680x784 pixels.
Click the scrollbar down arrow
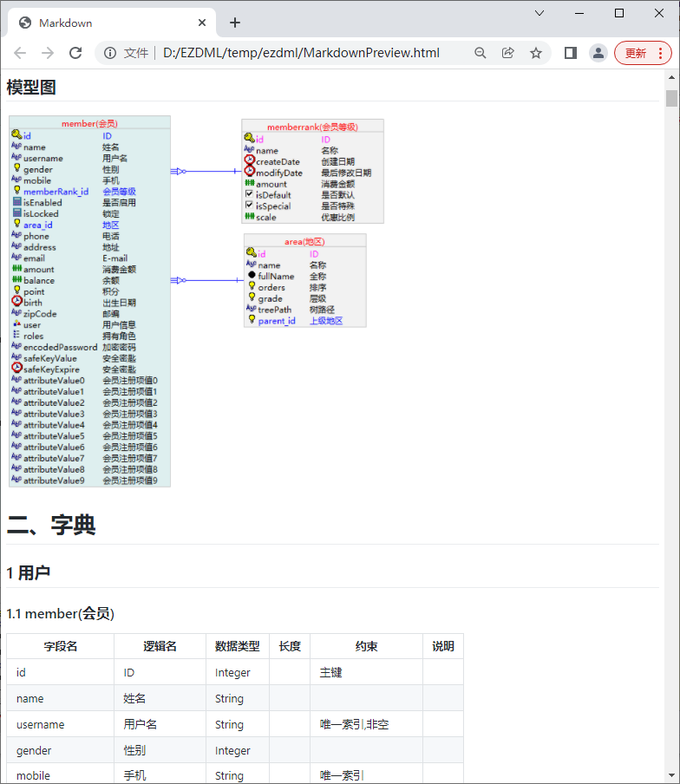(x=671, y=774)
